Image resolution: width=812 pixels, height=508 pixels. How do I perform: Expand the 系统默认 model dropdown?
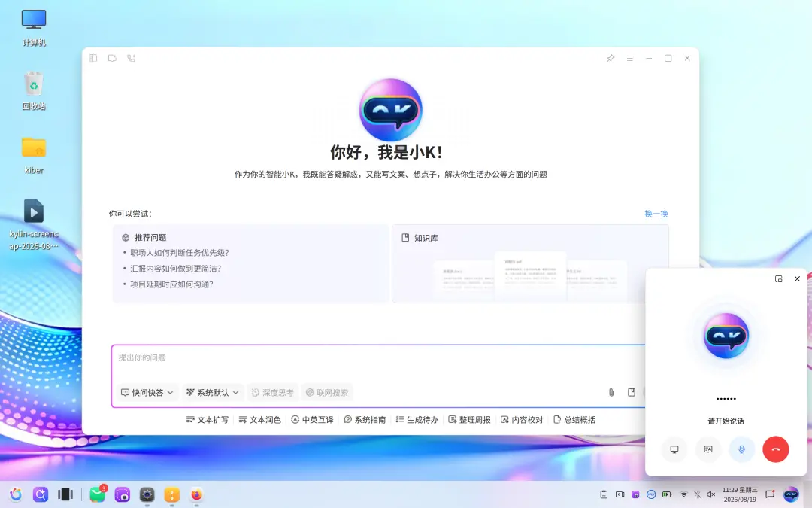click(212, 392)
